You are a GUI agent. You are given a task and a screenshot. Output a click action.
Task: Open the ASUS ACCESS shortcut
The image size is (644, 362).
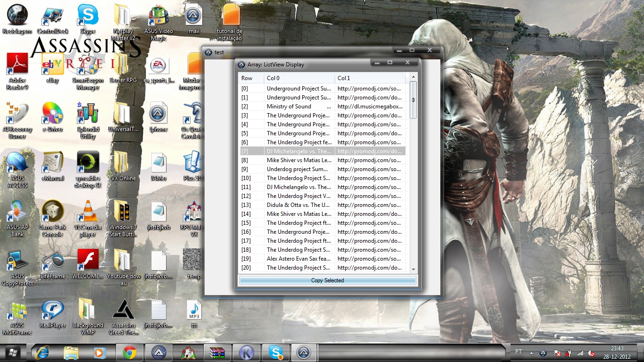click(17, 169)
